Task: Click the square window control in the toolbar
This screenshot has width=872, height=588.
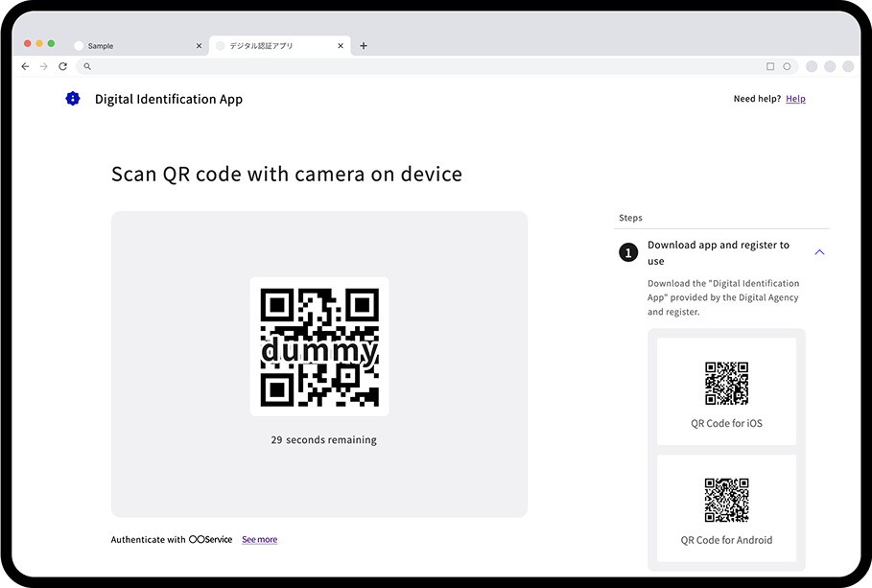Action: coord(770,66)
